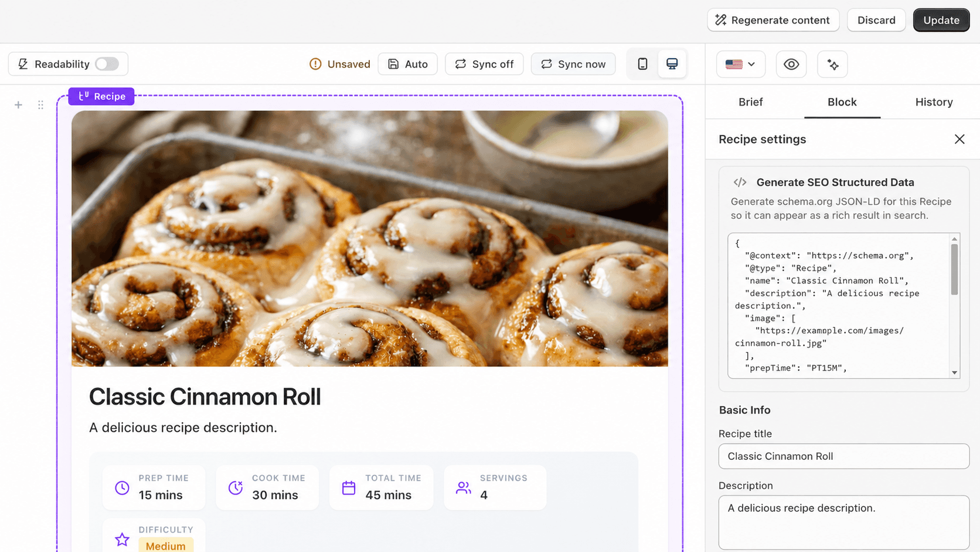Click the Recipe title input field
This screenshot has height=552, width=980.
(844, 456)
